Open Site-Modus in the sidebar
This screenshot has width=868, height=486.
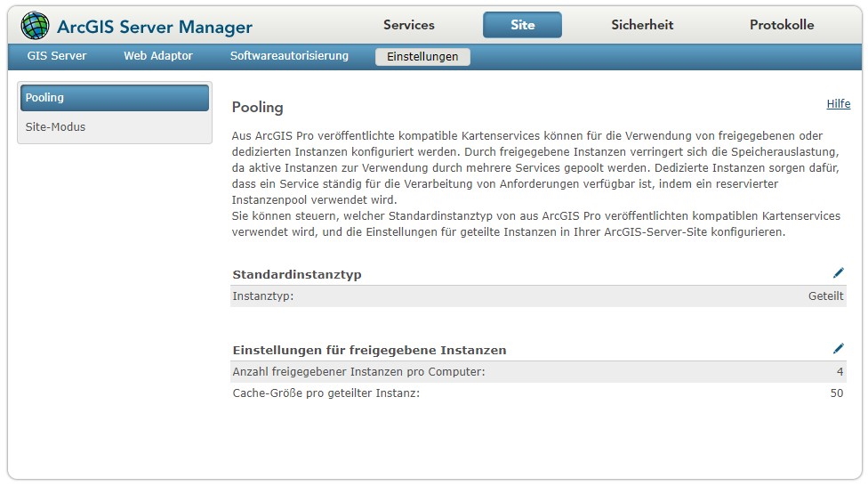pyautogui.click(x=55, y=127)
